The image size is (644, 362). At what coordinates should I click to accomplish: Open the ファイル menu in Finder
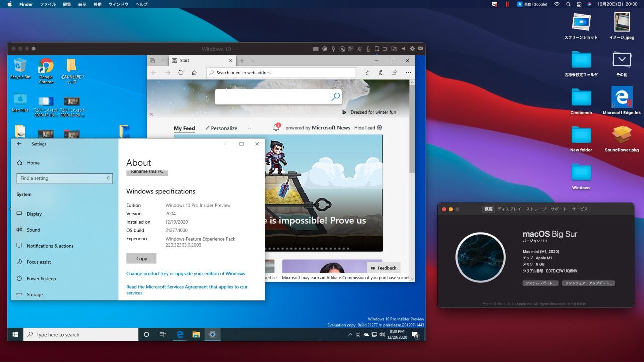(x=48, y=4)
